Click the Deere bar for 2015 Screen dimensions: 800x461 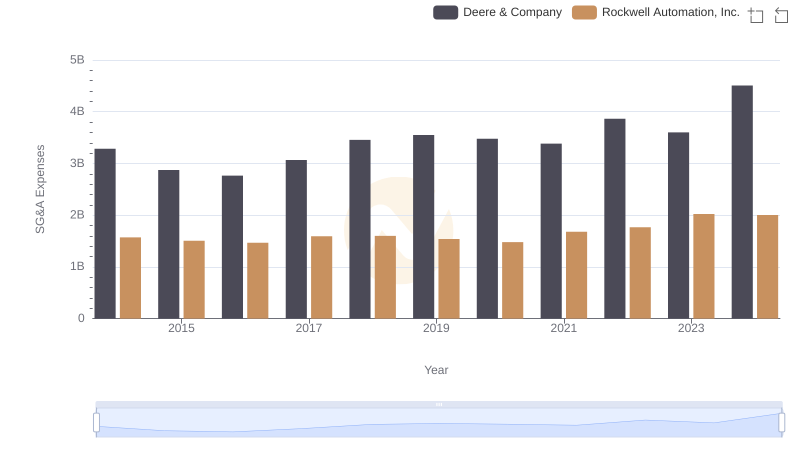coord(168,244)
